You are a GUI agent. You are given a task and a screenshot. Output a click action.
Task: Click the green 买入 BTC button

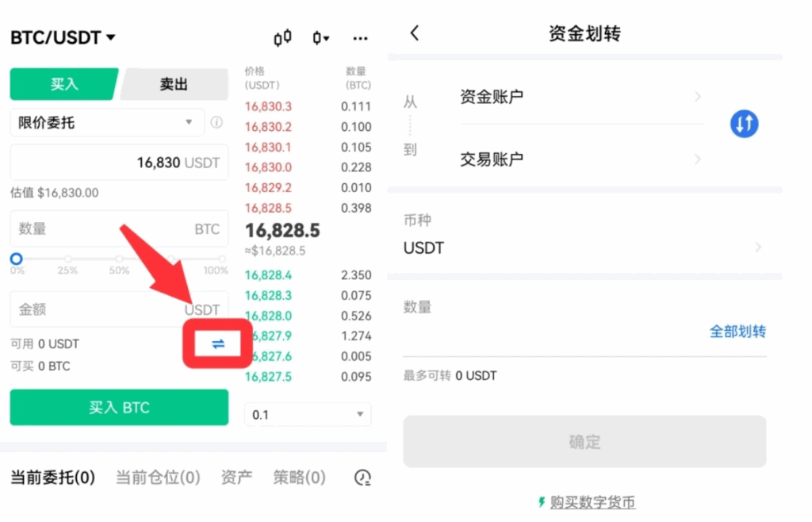119,408
